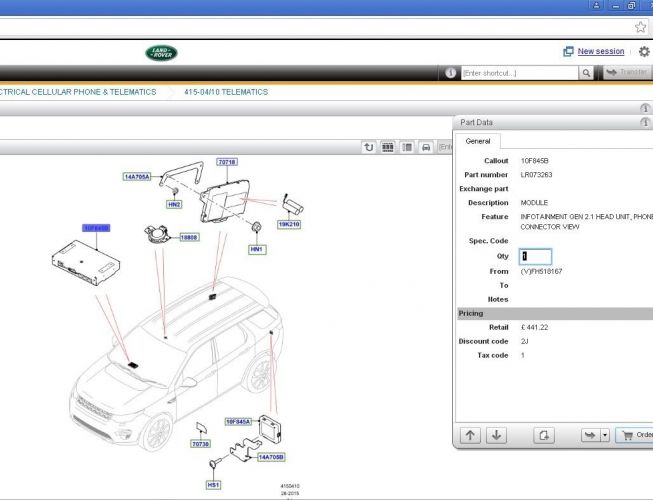The width and height of the screenshot is (653, 500).
Task: Select callout HN2 in diagram
Action: 174,204
